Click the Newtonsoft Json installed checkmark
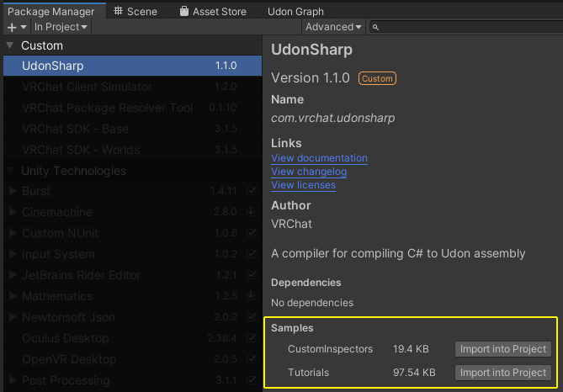 pyautogui.click(x=251, y=318)
